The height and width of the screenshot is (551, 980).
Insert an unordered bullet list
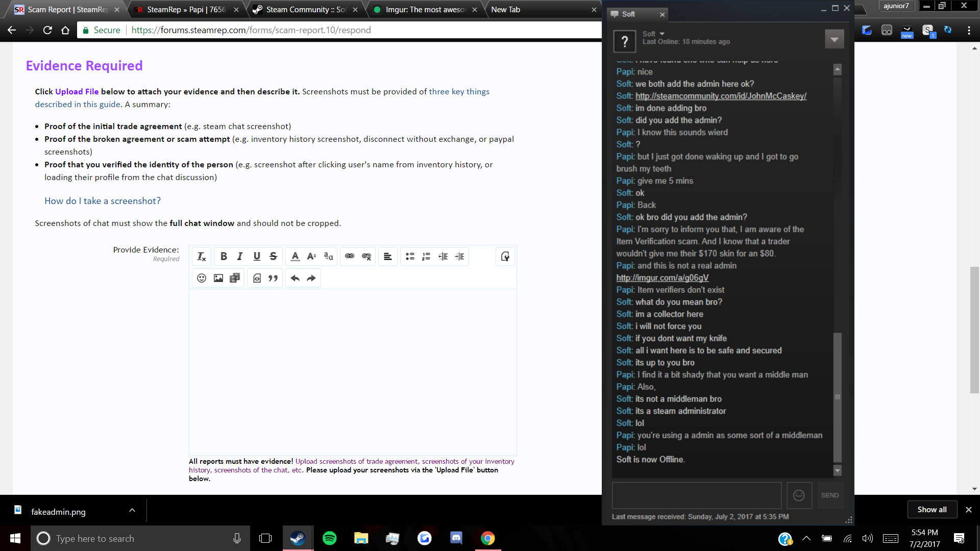[x=409, y=257]
